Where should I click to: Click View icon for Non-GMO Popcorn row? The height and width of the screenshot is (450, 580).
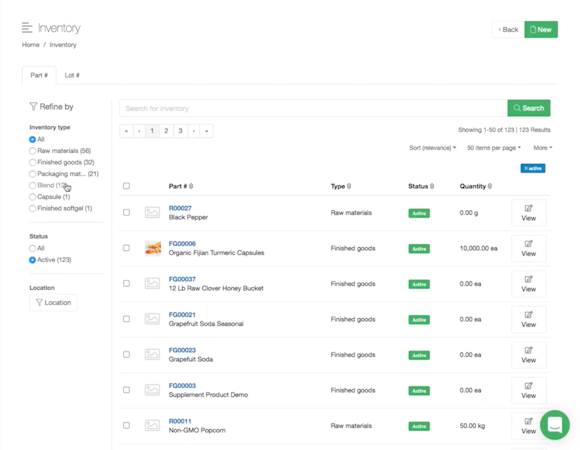529,421
